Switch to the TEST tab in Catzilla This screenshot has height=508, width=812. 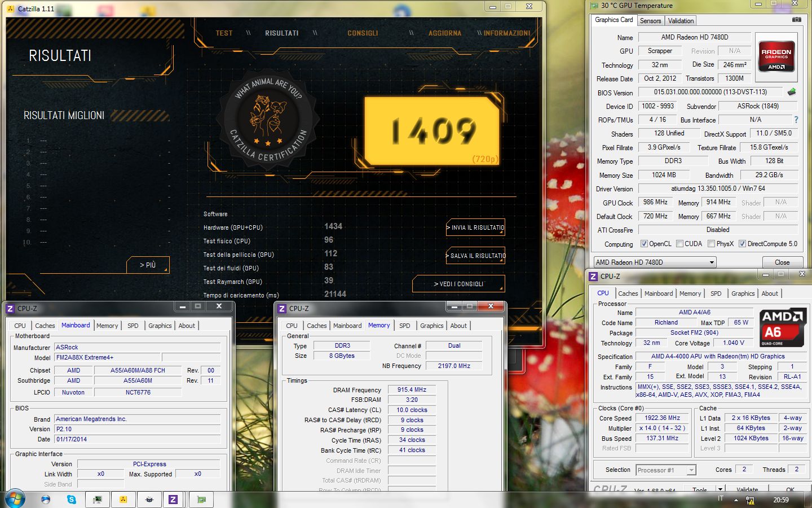click(224, 33)
